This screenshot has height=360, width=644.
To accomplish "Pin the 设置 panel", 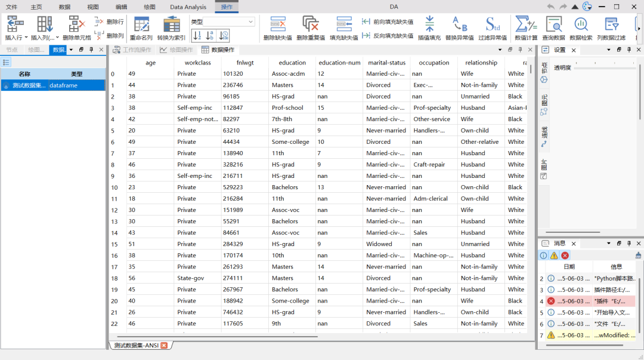I will click(x=629, y=50).
